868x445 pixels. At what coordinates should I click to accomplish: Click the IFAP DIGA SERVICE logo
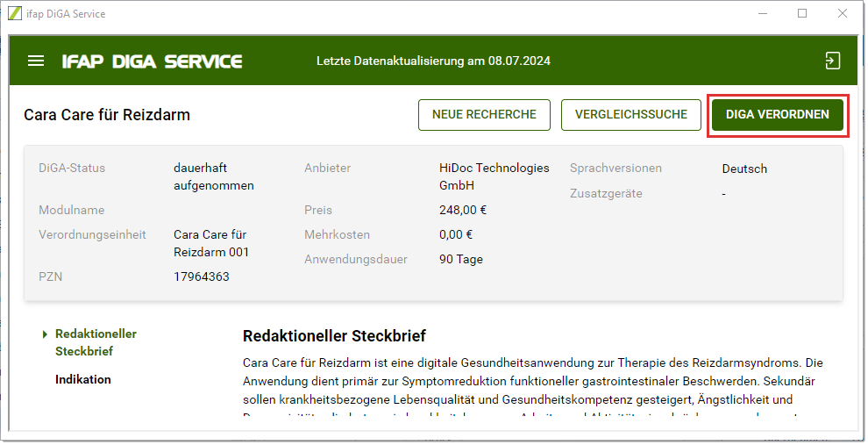click(x=152, y=61)
